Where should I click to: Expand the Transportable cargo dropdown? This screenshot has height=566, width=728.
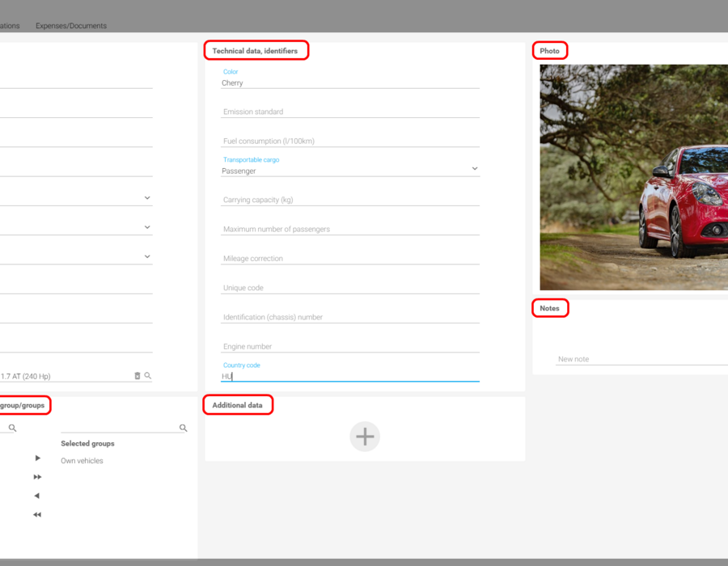coord(475,168)
